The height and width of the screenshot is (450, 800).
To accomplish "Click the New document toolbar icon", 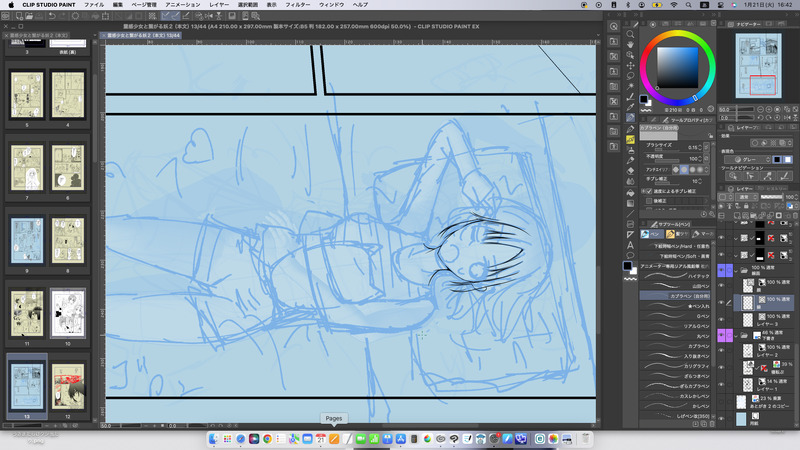I will point(19,16).
